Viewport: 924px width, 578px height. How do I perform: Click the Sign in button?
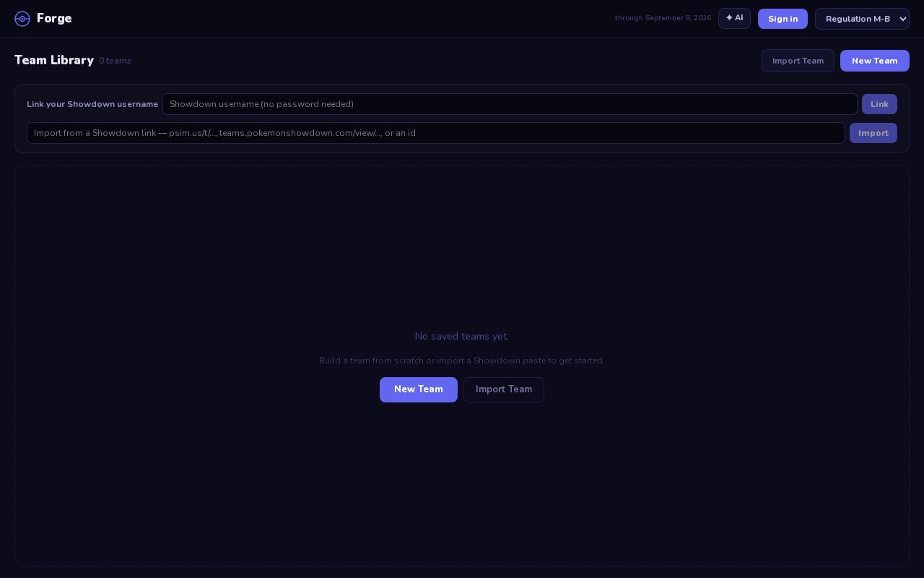pyautogui.click(x=783, y=19)
